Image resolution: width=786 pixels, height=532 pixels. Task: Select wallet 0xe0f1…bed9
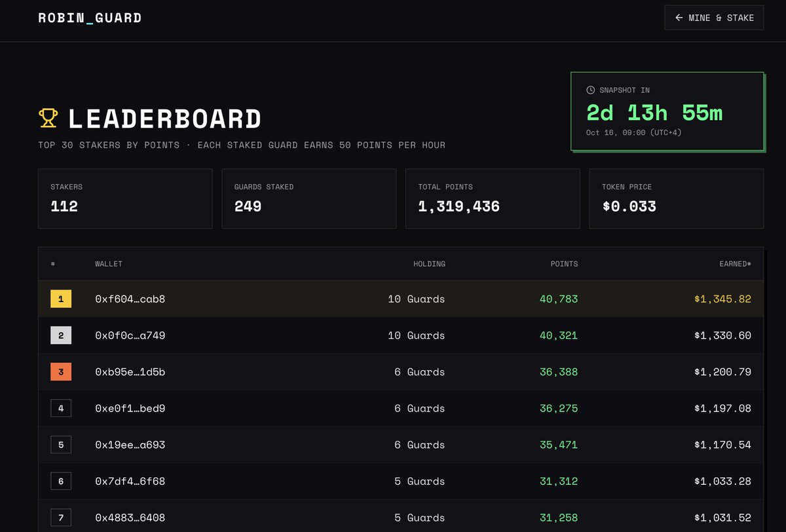(x=130, y=408)
